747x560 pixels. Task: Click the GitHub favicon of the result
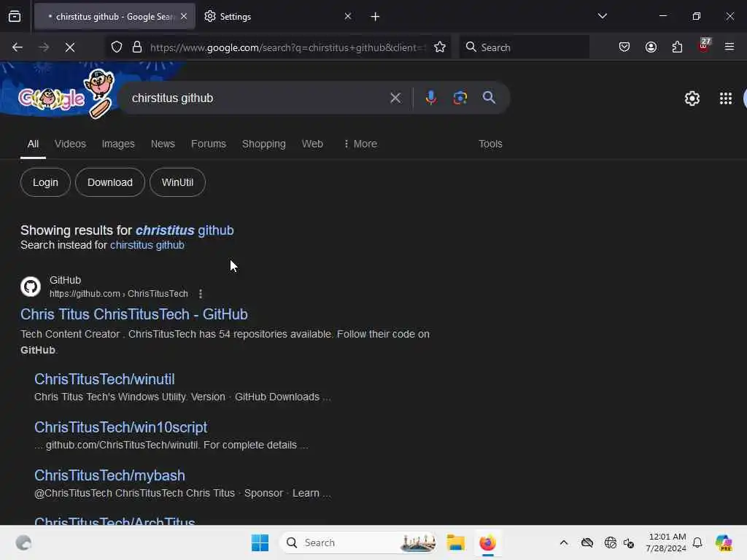pyautogui.click(x=31, y=287)
